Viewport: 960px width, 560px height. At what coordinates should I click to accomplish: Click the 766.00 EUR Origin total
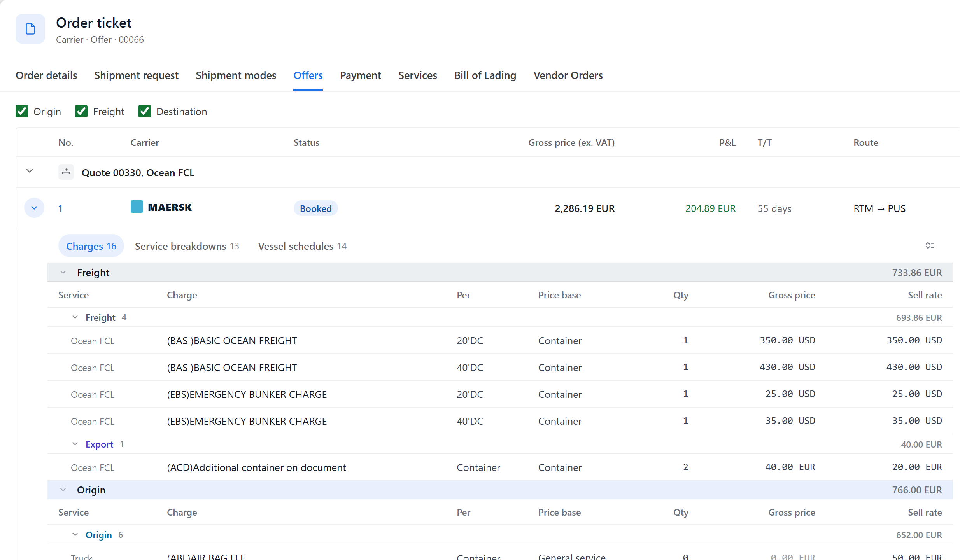(917, 490)
